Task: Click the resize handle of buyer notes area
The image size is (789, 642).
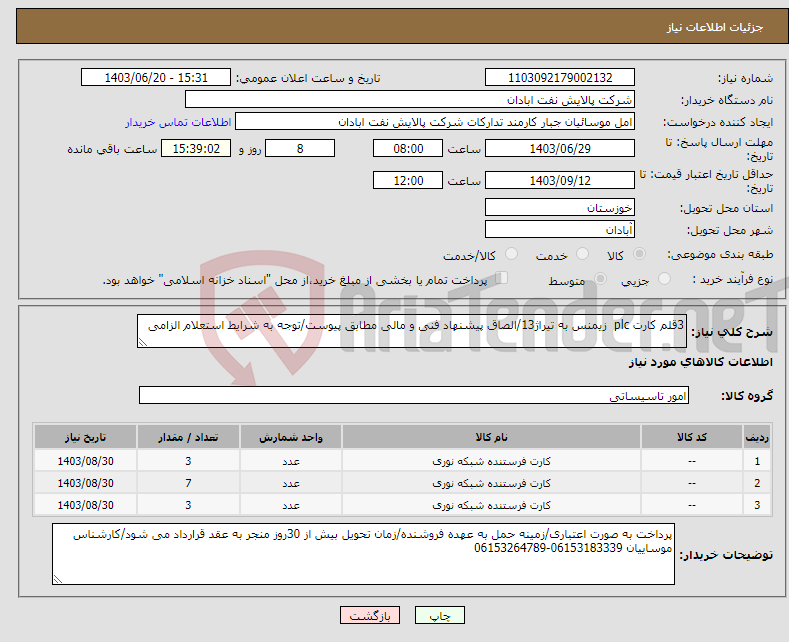Action: pyautogui.click(x=58, y=580)
